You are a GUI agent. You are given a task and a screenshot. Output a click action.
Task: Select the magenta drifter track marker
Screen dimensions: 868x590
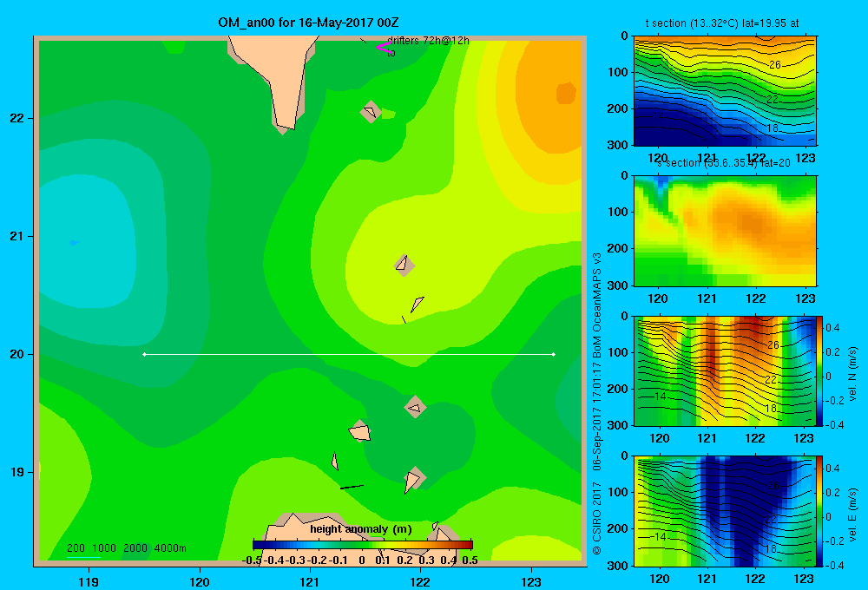pyautogui.click(x=384, y=47)
